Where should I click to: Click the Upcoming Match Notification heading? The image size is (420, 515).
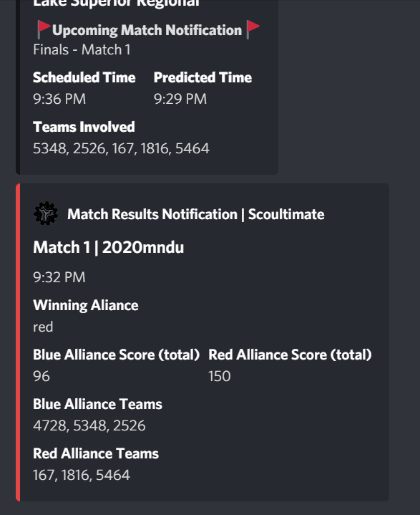pos(147,30)
